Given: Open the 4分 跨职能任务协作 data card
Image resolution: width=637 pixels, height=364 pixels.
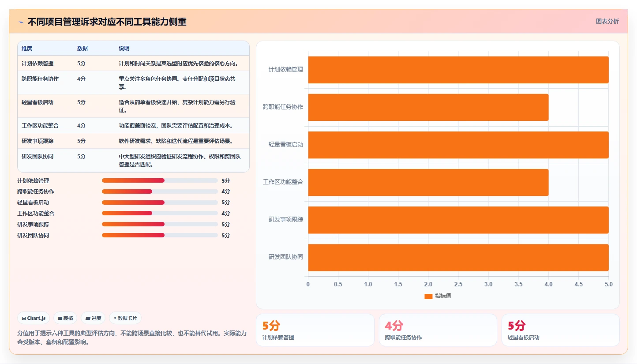Looking at the screenshot, I should pos(438,330).
